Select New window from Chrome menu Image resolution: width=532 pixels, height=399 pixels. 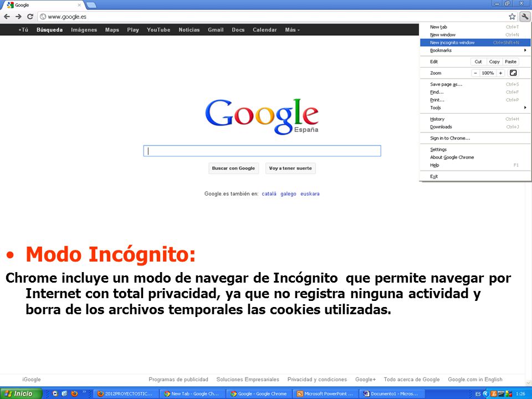pyautogui.click(x=475, y=34)
